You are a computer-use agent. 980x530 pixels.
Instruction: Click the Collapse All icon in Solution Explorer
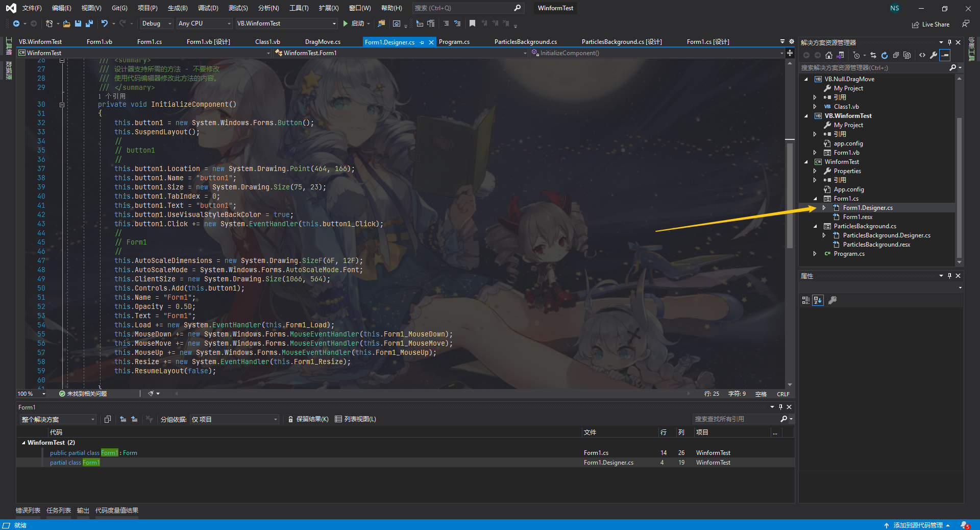click(x=895, y=55)
